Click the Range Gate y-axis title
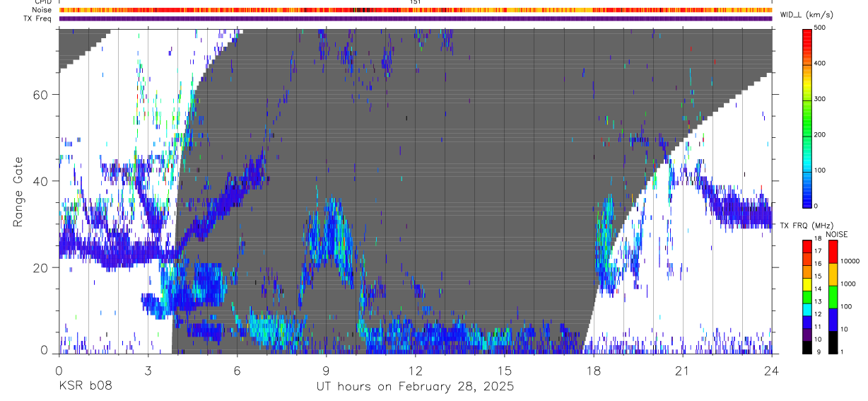868x401 pixels. [18, 192]
